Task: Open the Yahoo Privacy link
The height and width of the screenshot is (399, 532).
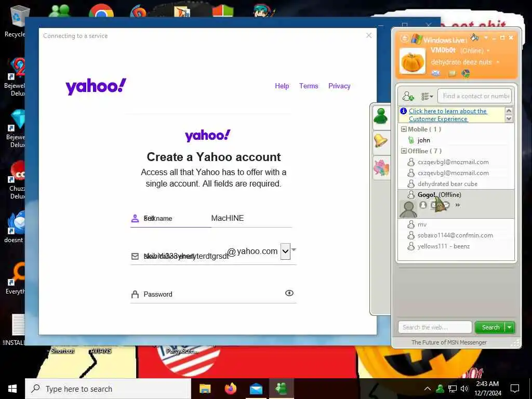Action: pyautogui.click(x=339, y=86)
